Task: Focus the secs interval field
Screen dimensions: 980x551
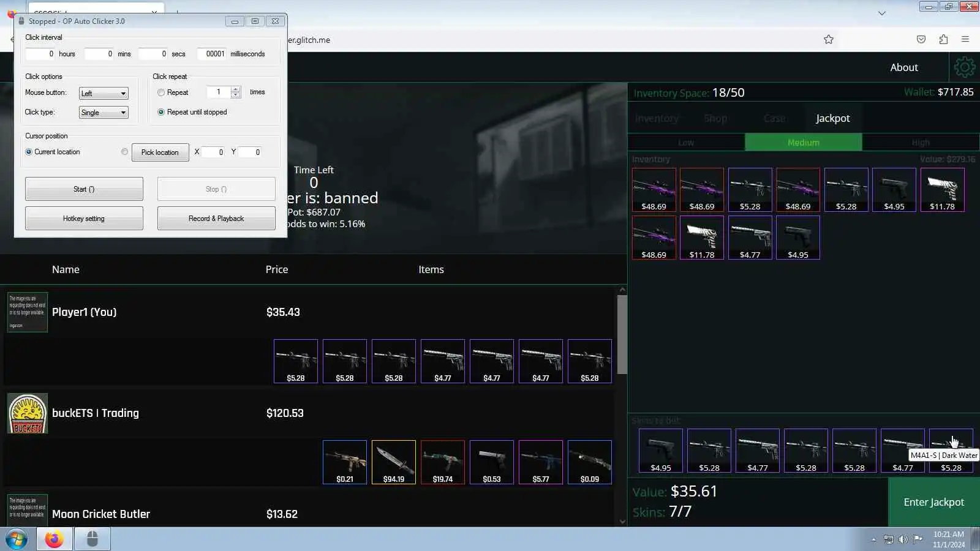Action: 153,54
